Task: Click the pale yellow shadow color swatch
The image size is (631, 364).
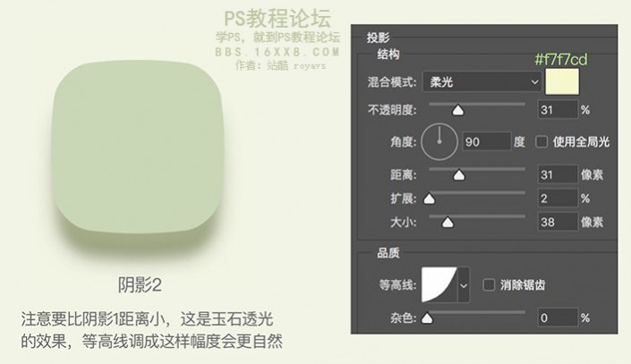Action: pos(562,81)
